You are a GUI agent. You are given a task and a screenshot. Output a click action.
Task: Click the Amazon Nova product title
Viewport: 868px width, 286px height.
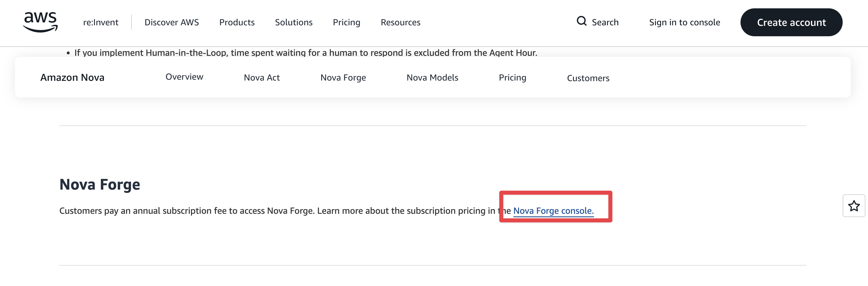click(x=72, y=77)
